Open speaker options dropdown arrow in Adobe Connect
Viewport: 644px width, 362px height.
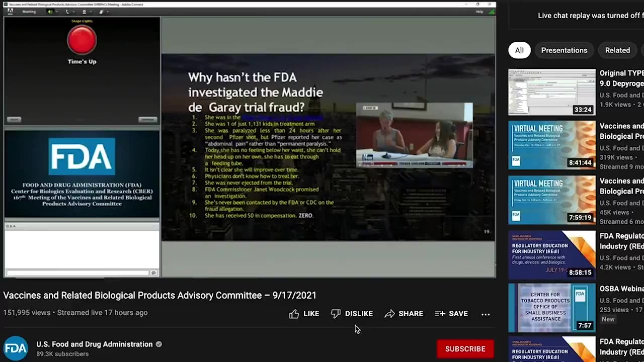pos(57,12)
